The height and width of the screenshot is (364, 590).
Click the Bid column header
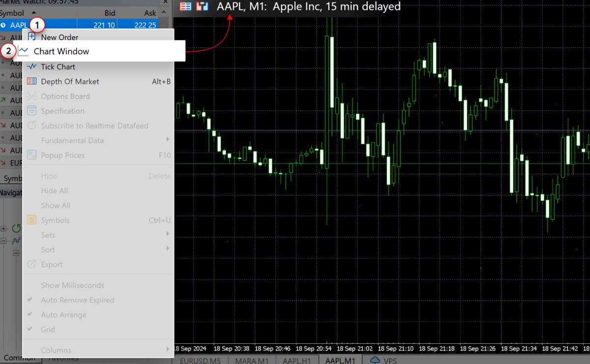click(x=98, y=13)
